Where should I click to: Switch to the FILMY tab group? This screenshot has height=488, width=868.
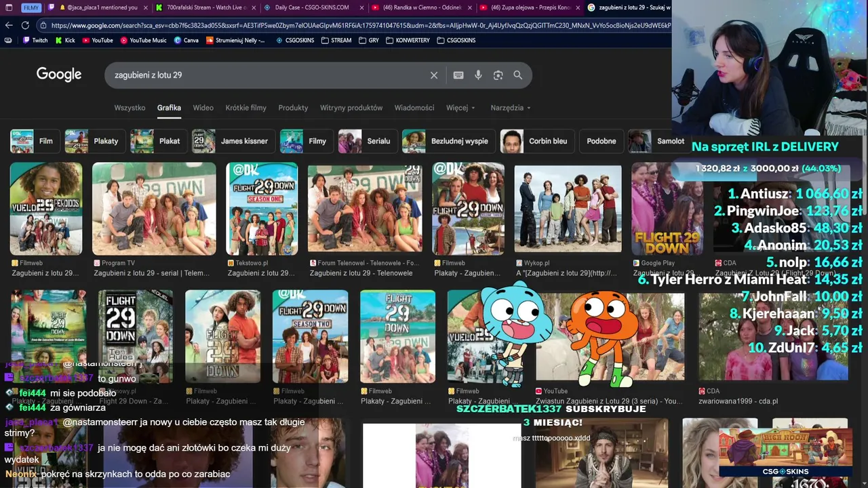[31, 7]
